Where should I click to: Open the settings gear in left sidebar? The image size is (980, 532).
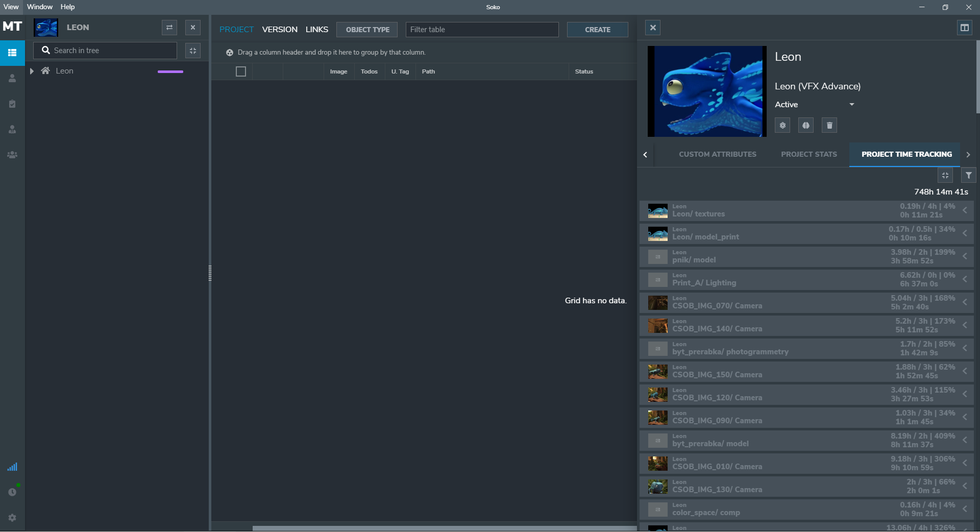pos(12,518)
